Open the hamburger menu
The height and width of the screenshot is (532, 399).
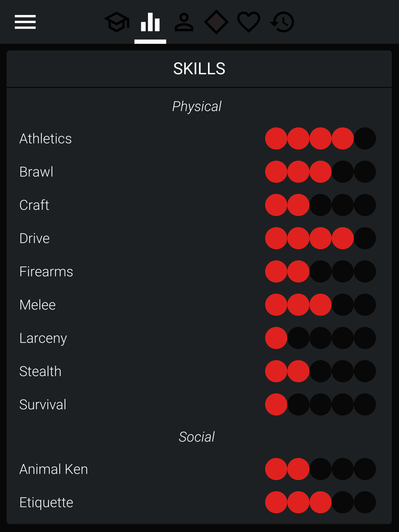25,22
